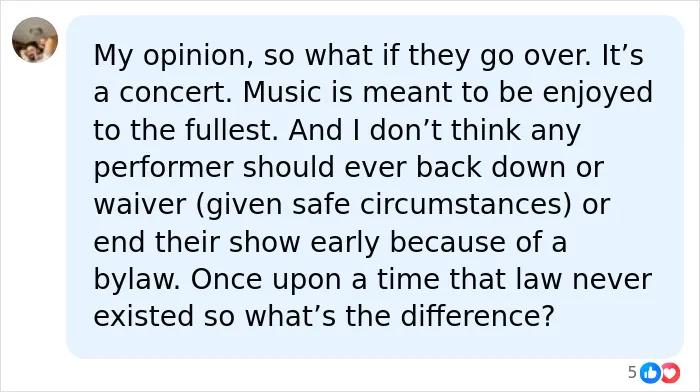The height and width of the screenshot is (392, 700).
Task: Open the reaction count showing 5
Action: [x=632, y=372]
